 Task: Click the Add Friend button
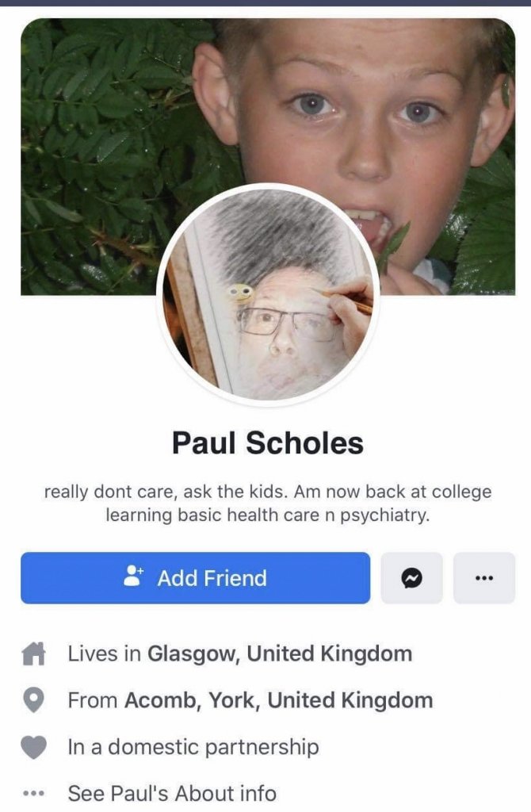(195, 577)
